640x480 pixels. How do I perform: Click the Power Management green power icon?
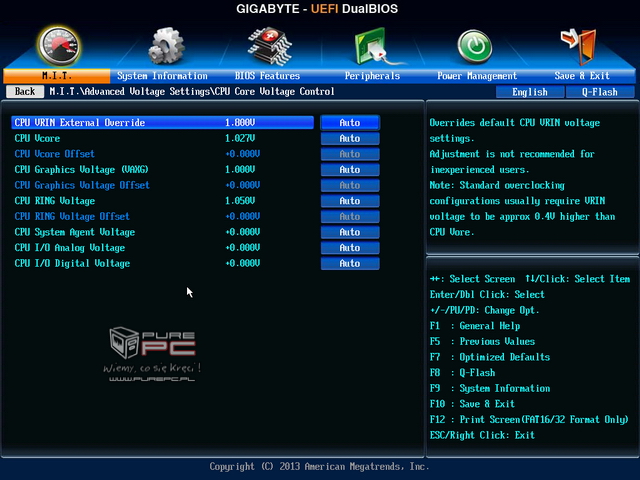(x=474, y=47)
